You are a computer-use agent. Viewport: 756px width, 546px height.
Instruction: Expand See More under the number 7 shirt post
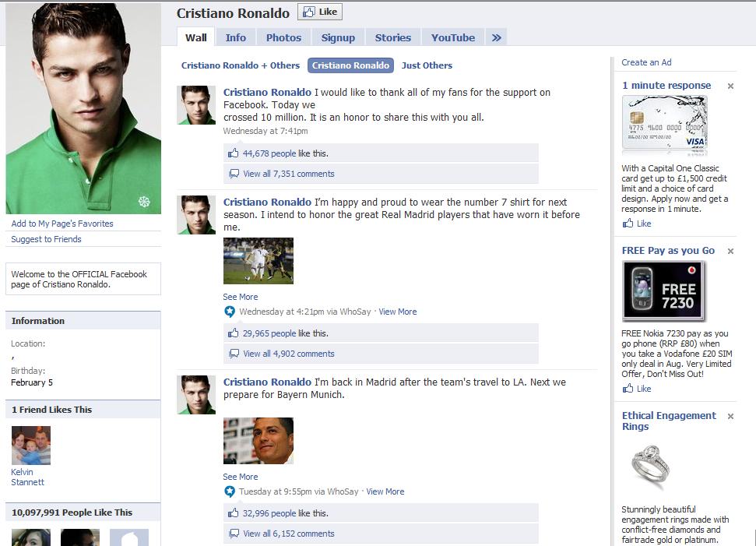[240, 297]
